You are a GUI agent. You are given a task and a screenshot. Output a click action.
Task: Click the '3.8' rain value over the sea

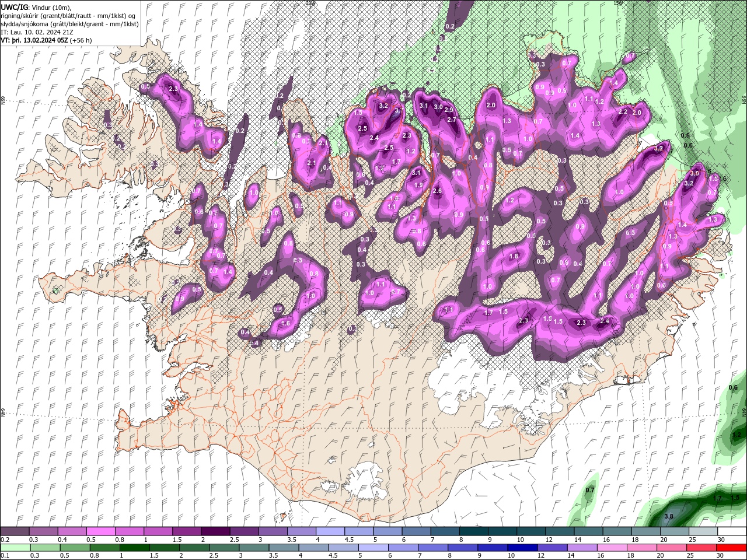pyautogui.click(x=669, y=516)
